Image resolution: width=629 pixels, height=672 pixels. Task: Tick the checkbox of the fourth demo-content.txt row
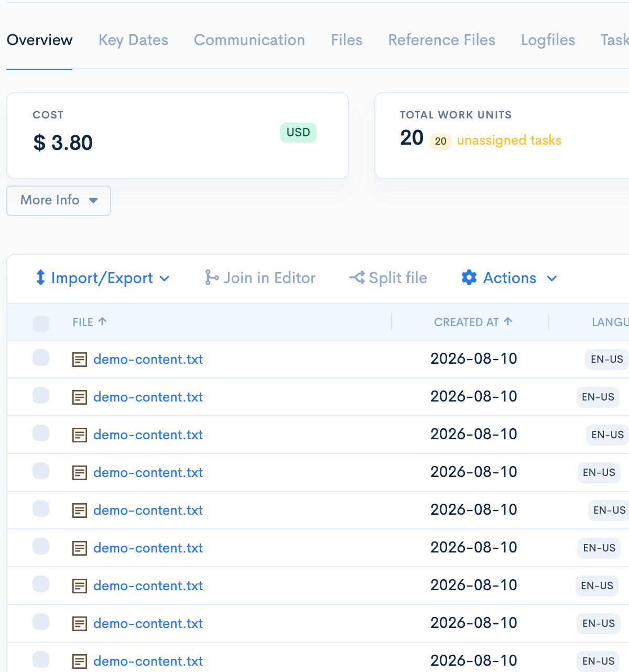pos(41,471)
